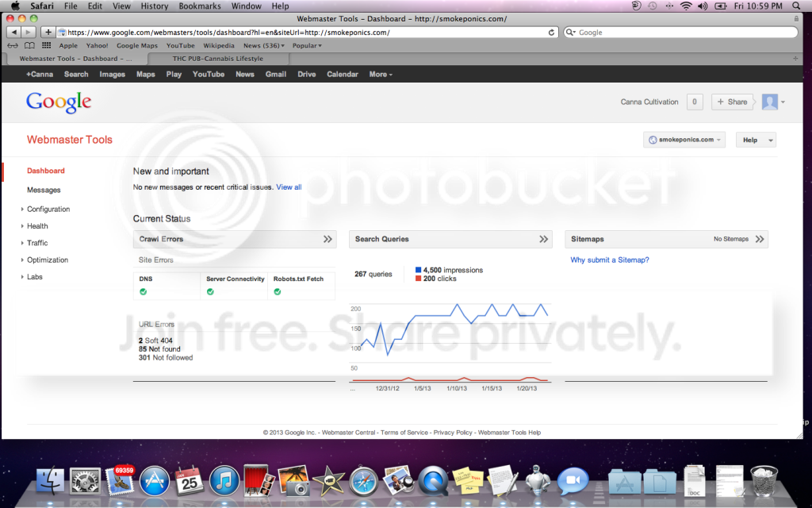Launch iTunes from the Dock
The width and height of the screenshot is (812, 508).
[224, 481]
